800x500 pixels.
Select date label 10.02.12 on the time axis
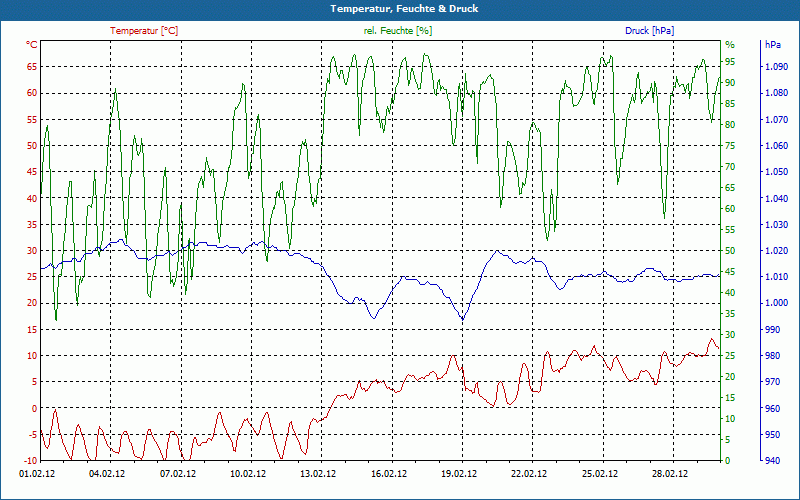pos(248,474)
